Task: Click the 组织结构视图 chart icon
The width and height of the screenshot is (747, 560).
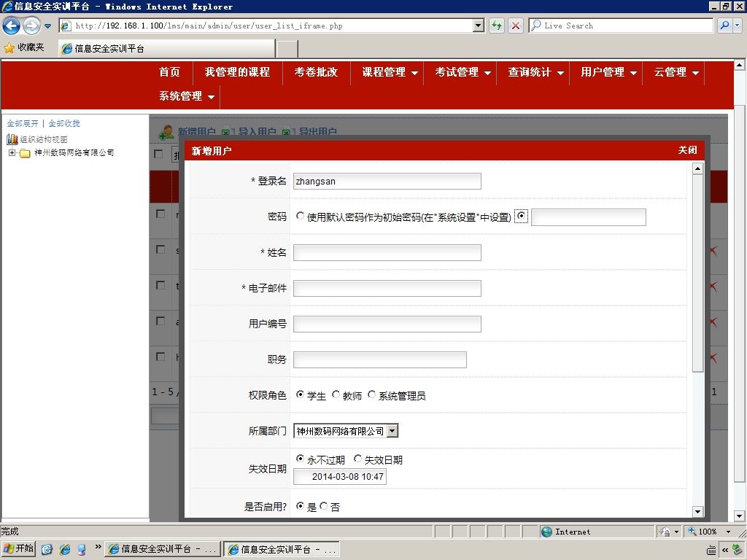Action: pos(12,139)
